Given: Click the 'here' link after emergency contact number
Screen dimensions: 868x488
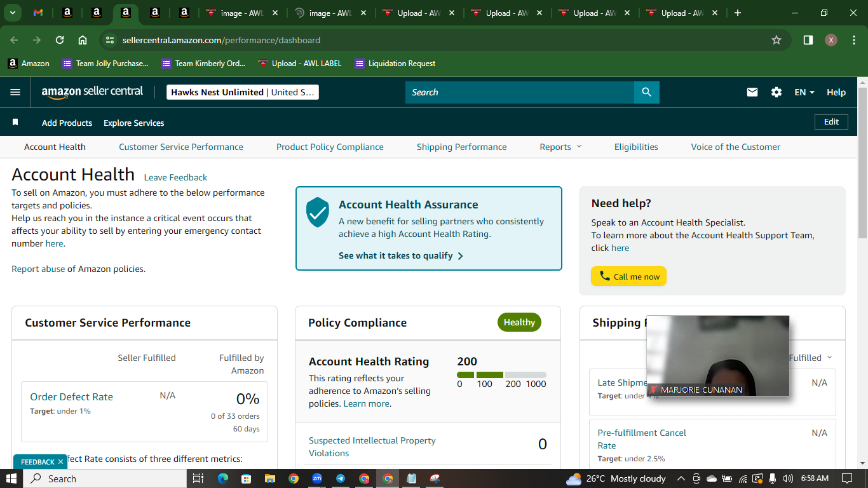Looking at the screenshot, I should (x=54, y=243).
